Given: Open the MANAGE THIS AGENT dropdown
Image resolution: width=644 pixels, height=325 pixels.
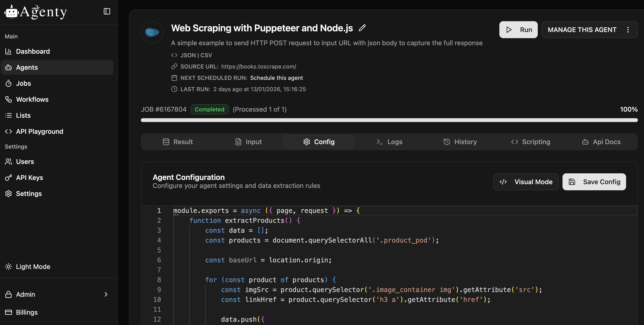Looking at the screenshot, I should click(582, 30).
